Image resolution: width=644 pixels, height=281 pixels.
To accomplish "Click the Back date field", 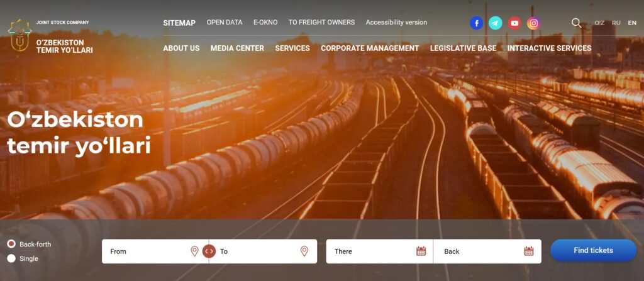I will click(x=487, y=251).
